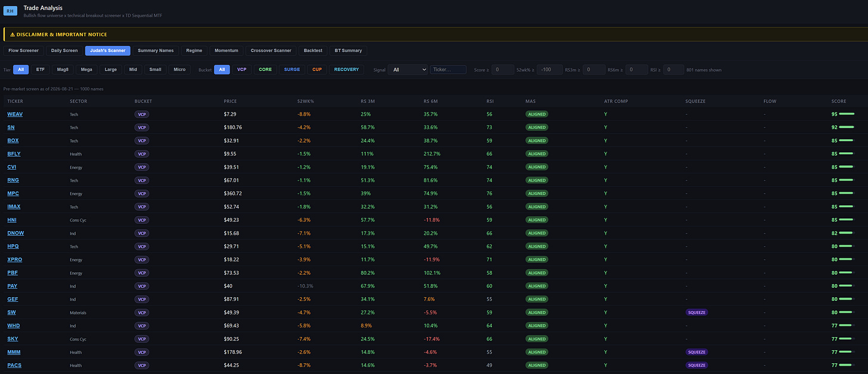This screenshot has width=868, height=374.
Task: Select the CUP bucket filter
Action: click(317, 70)
